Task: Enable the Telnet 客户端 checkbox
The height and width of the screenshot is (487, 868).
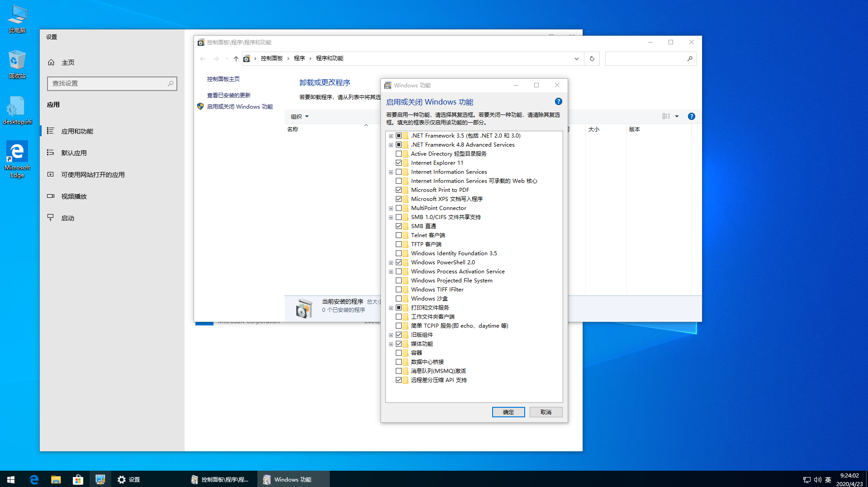Action: pos(398,235)
